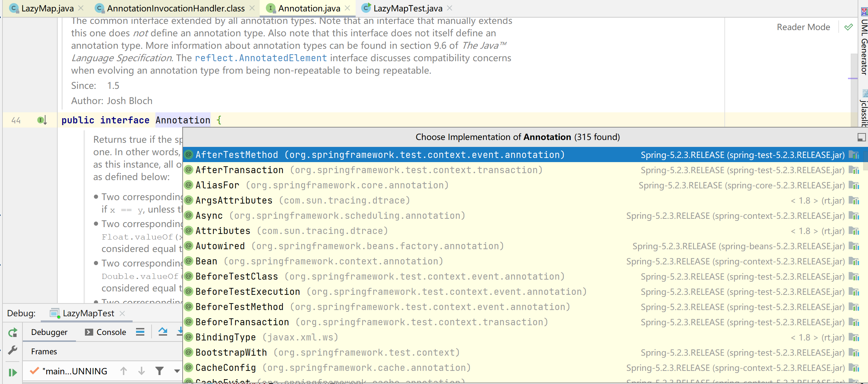Follow the reflect.AnnotatedElement link

(x=261, y=58)
